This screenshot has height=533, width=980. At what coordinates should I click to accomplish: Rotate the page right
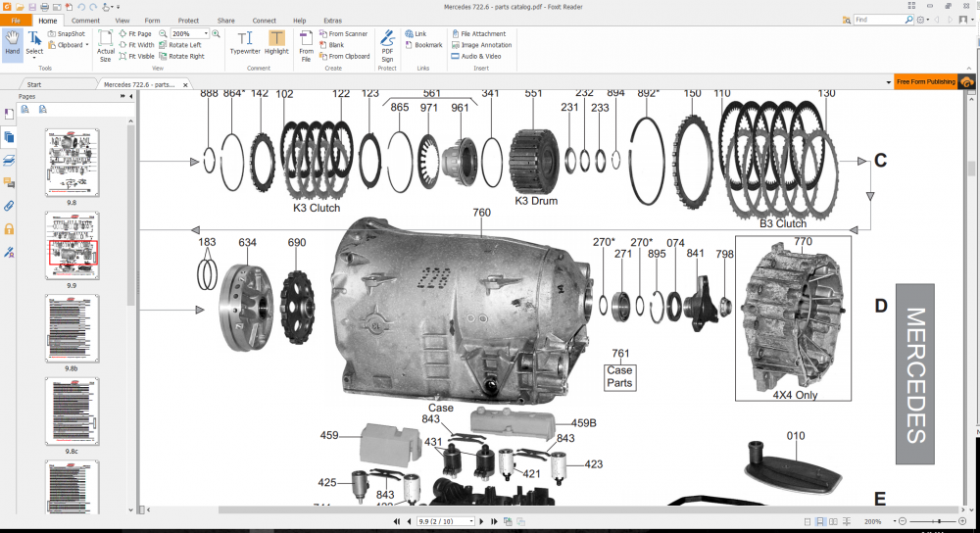(x=182, y=56)
